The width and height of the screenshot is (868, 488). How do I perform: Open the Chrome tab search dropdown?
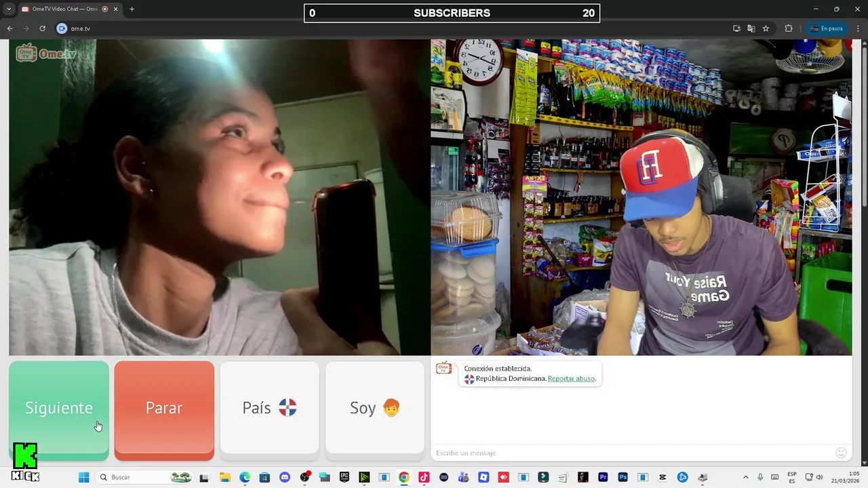coord(9,9)
